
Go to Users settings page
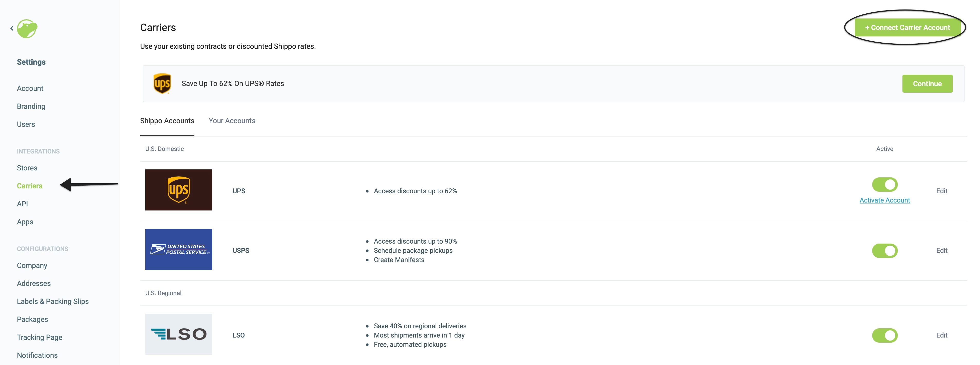(26, 124)
